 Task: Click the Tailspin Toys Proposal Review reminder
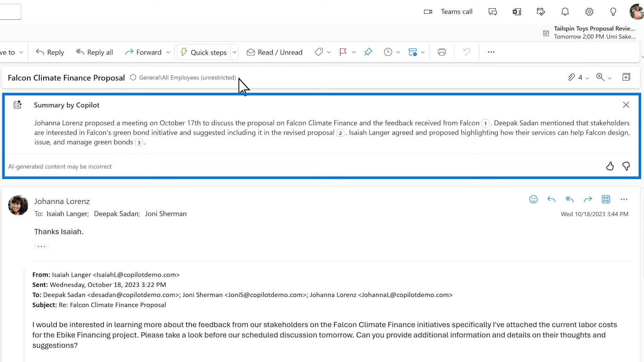point(594,32)
